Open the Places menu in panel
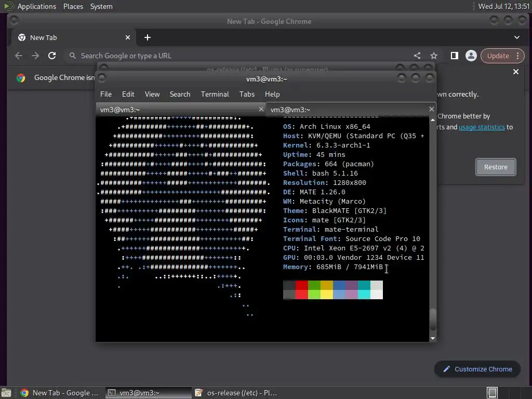Screen dimensions: 532x399 coord(73,6)
